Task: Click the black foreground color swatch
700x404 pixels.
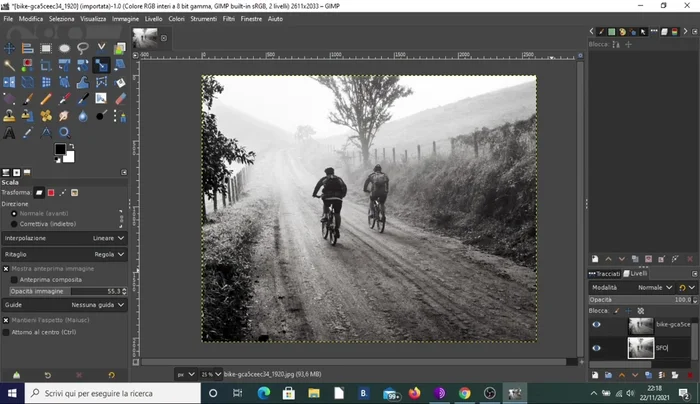Action: pyautogui.click(x=61, y=150)
